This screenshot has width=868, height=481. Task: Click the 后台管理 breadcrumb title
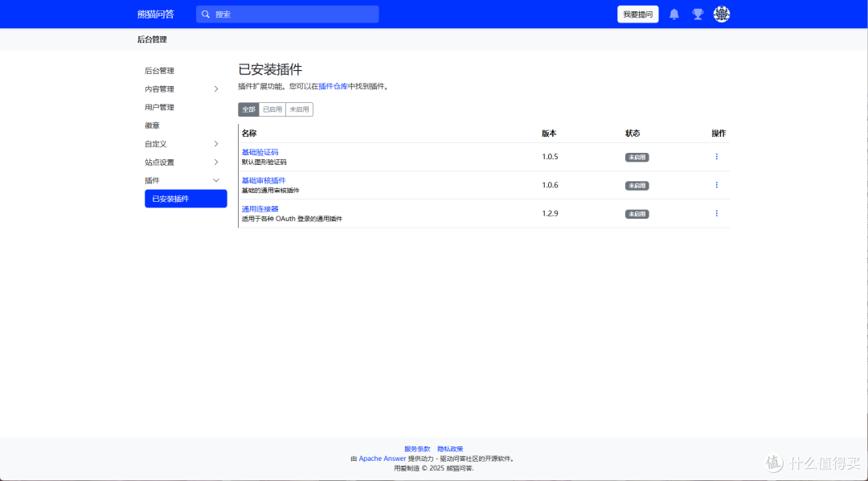[x=152, y=39]
